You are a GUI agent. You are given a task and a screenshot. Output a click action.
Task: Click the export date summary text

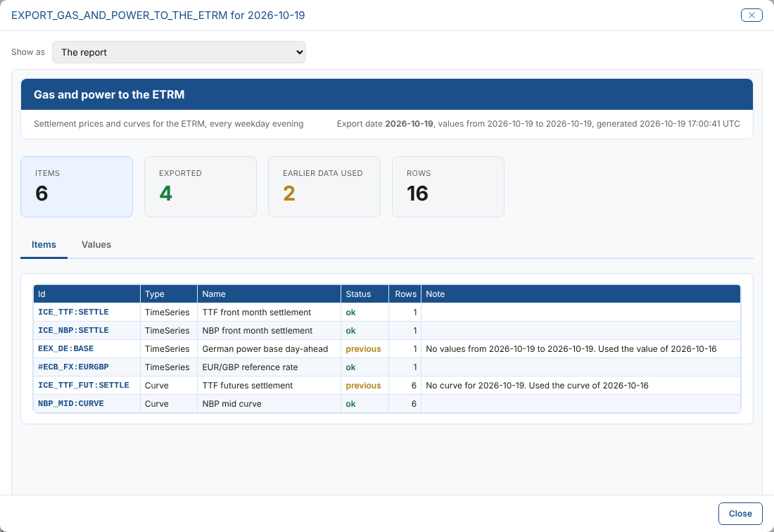click(x=538, y=124)
